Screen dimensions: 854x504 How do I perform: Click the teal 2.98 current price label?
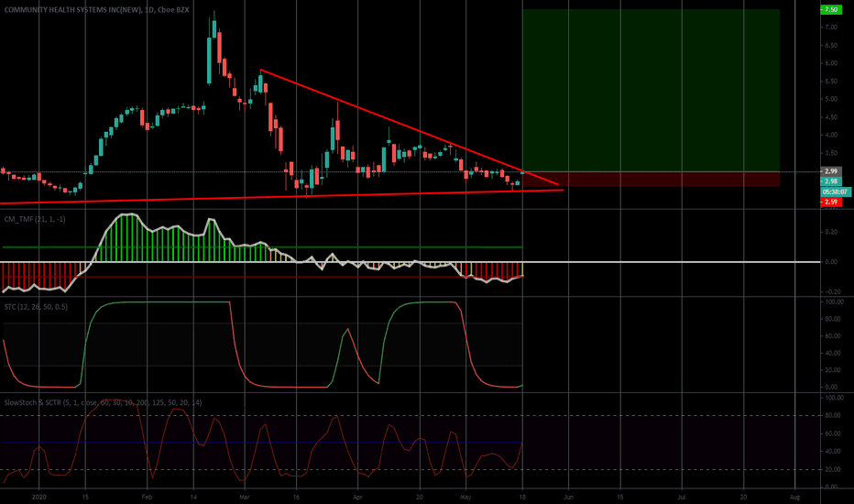pos(831,181)
